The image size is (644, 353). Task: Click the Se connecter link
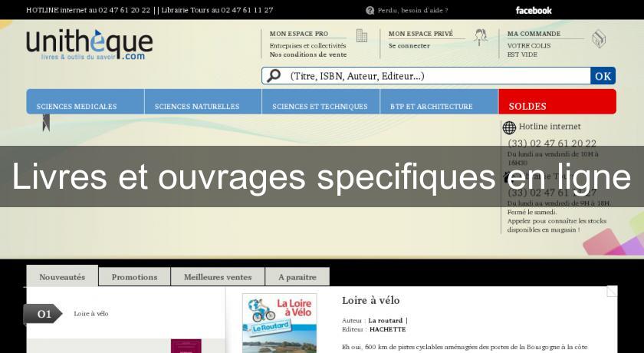click(409, 46)
